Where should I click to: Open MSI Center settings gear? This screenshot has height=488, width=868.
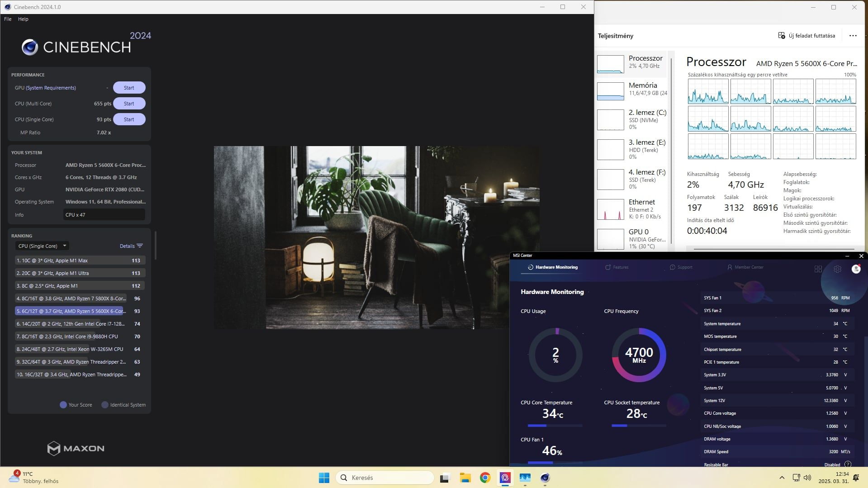[837, 269]
